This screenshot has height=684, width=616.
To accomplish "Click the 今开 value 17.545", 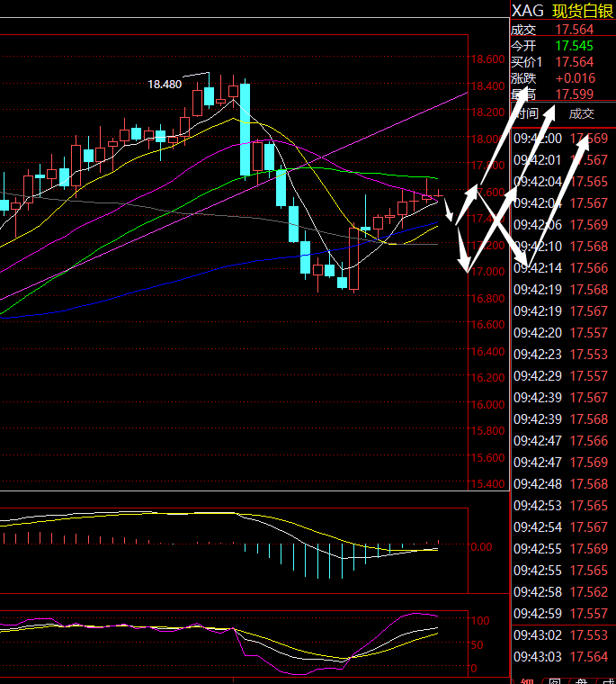I will click(574, 46).
